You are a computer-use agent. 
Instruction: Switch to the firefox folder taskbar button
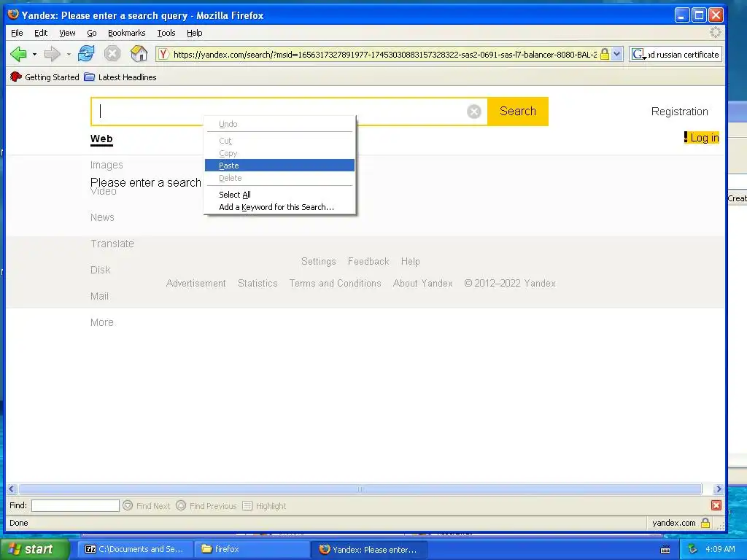tap(252, 549)
